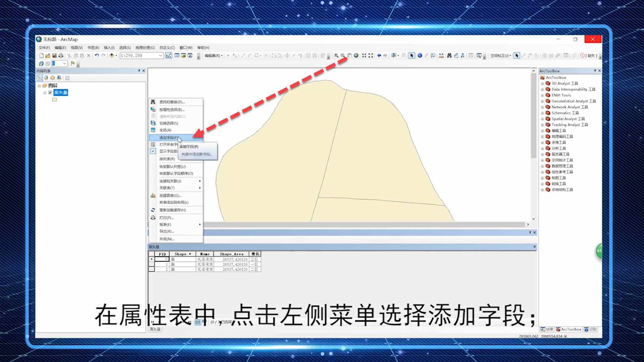Click List By Source icon in contents panel
The height and width of the screenshot is (362, 644).
click(46, 78)
